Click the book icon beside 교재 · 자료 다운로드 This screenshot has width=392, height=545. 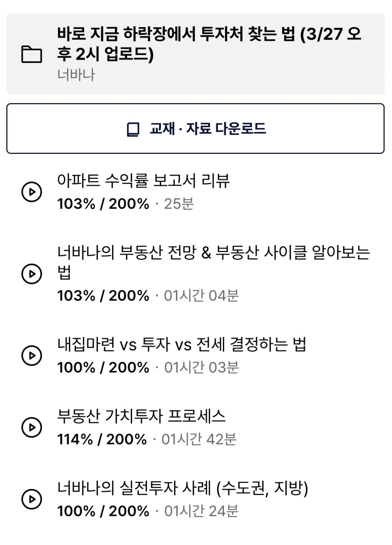coord(133,129)
